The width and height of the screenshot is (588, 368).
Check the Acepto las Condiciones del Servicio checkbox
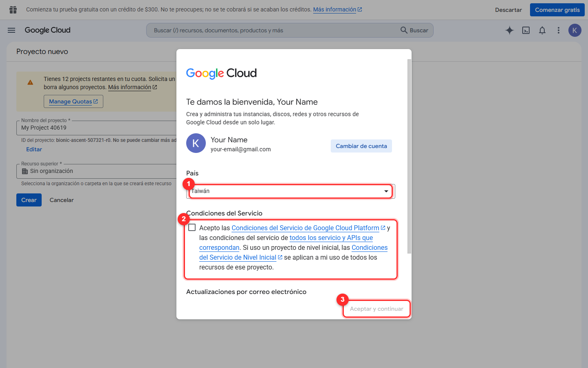click(x=192, y=227)
